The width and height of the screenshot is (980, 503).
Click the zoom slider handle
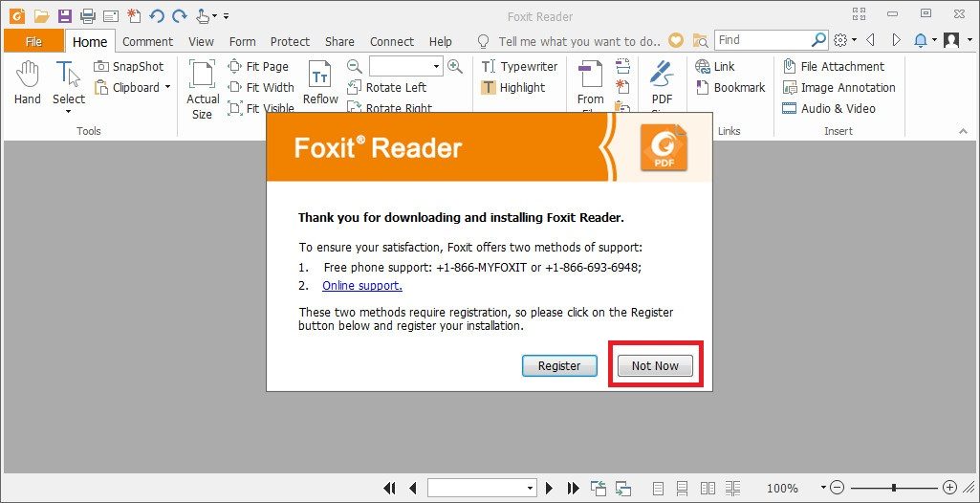point(894,488)
